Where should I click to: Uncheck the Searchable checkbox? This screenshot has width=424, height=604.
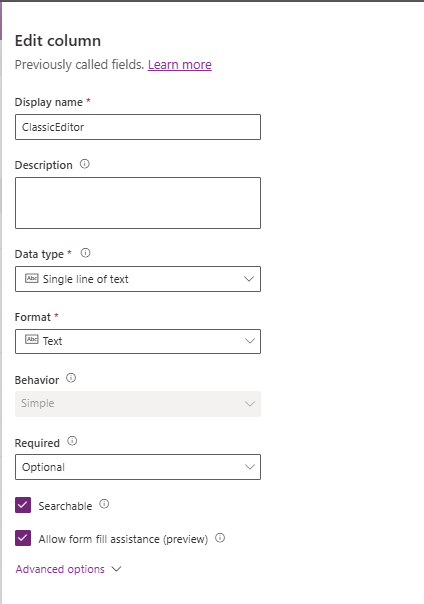(x=23, y=505)
